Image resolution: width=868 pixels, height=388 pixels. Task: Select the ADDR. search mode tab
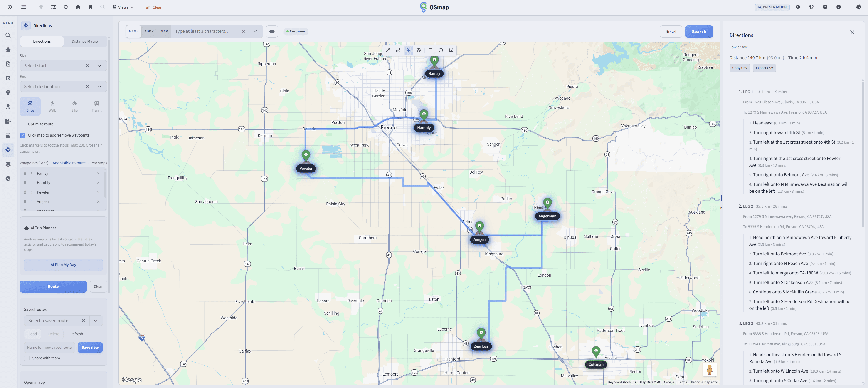pos(149,31)
